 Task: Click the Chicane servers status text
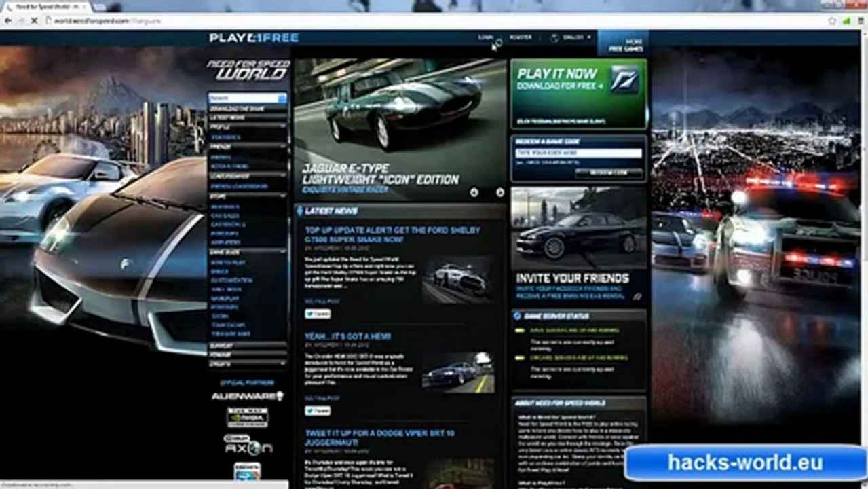pyautogui.click(x=580, y=357)
